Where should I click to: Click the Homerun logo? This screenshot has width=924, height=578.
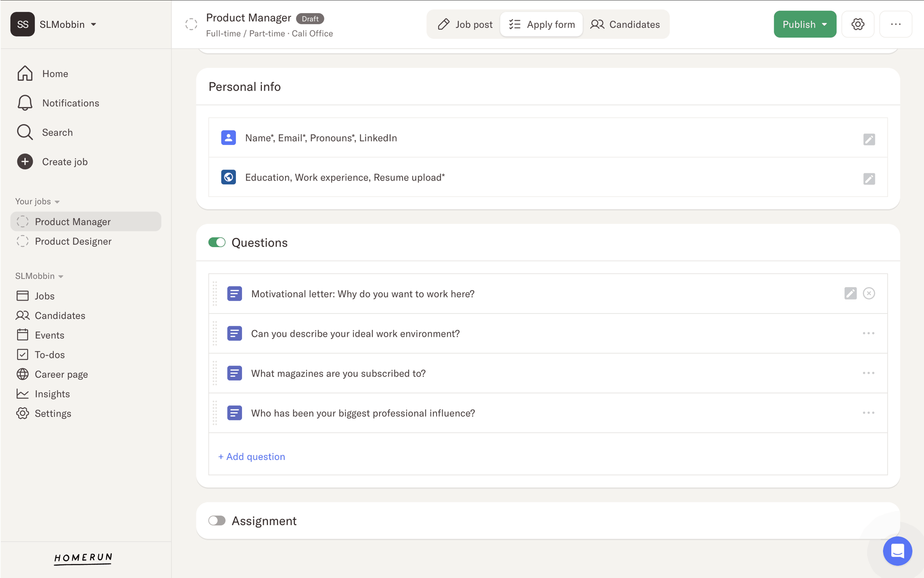click(x=83, y=558)
